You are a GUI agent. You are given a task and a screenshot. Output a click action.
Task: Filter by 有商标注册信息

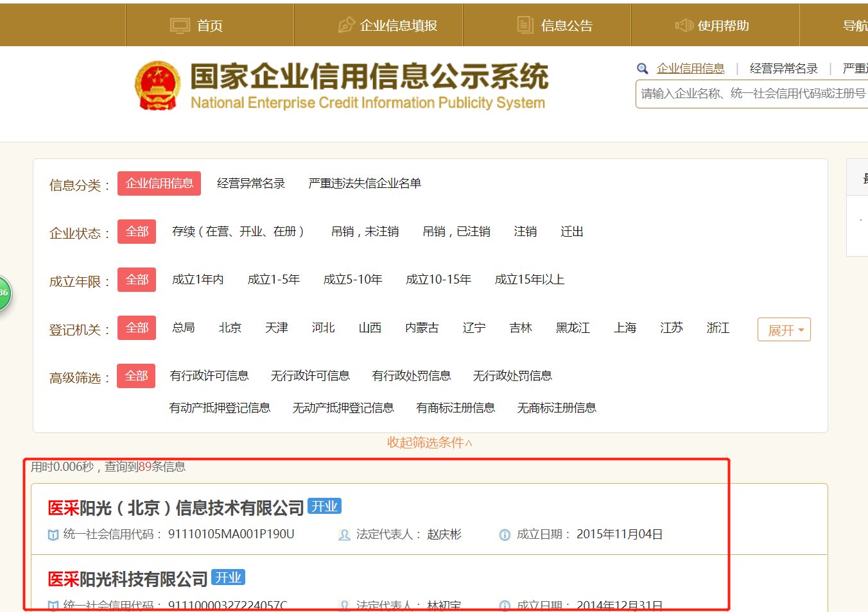456,408
